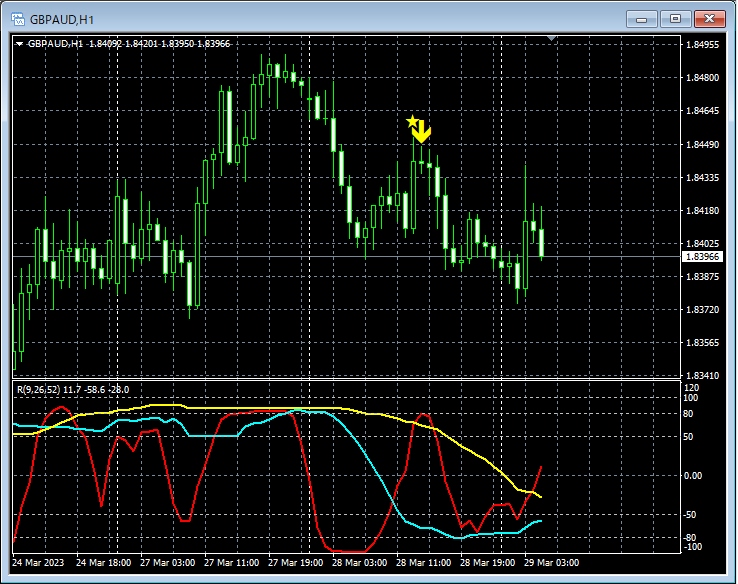Click the 24 Mar 18:00 time label
The height and width of the screenshot is (584, 738).
click(104, 562)
